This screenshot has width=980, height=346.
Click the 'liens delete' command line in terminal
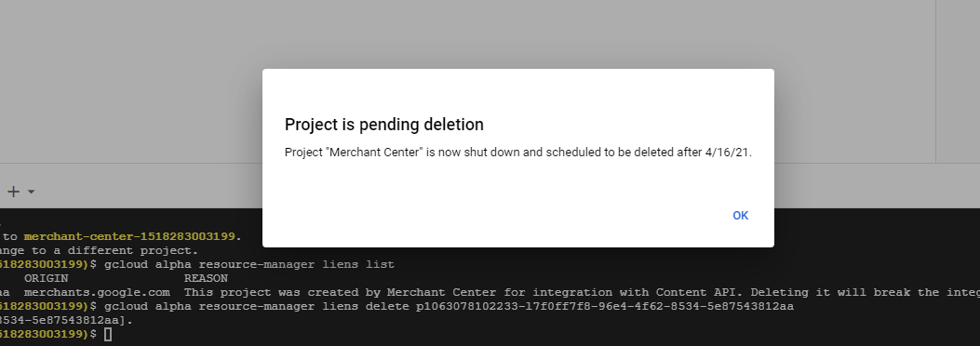pyautogui.click(x=449, y=306)
